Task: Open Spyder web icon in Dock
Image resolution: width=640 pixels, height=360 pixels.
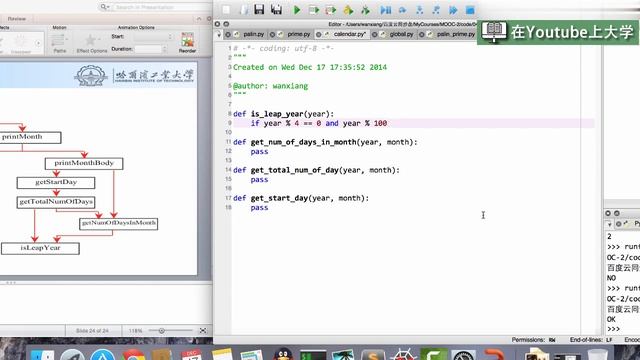Action: click(x=403, y=354)
